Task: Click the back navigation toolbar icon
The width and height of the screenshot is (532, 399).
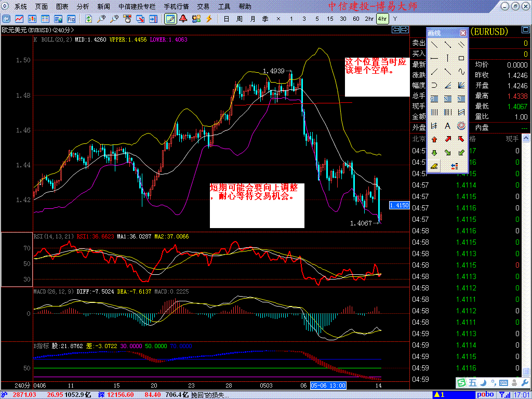Action: click(6, 19)
